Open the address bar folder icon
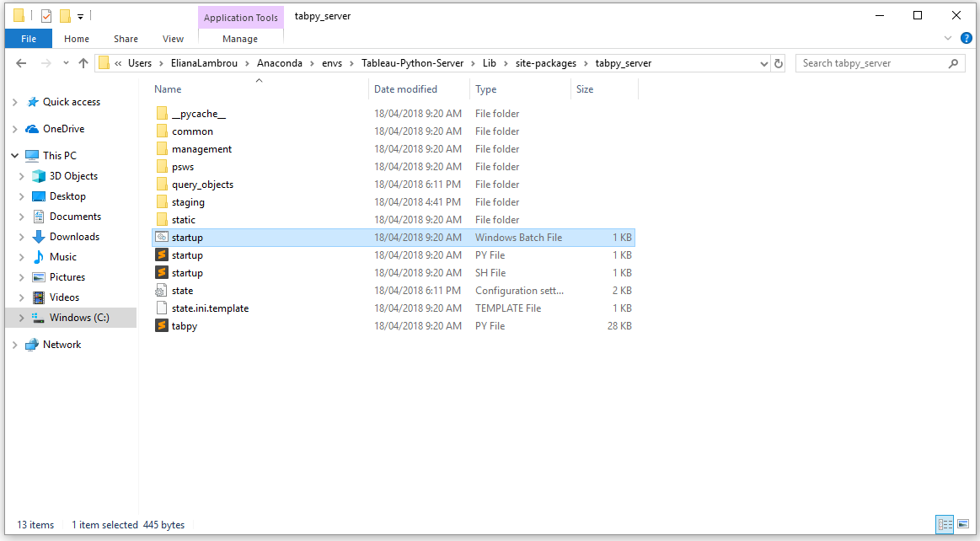The image size is (980, 541). click(x=104, y=63)
